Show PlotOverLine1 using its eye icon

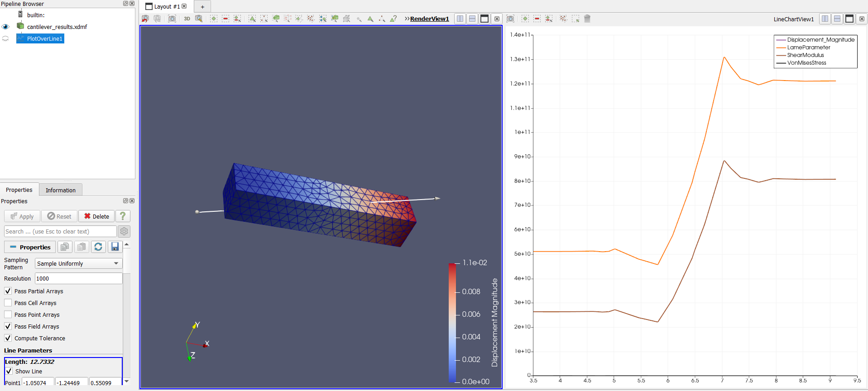click(5, 39)
